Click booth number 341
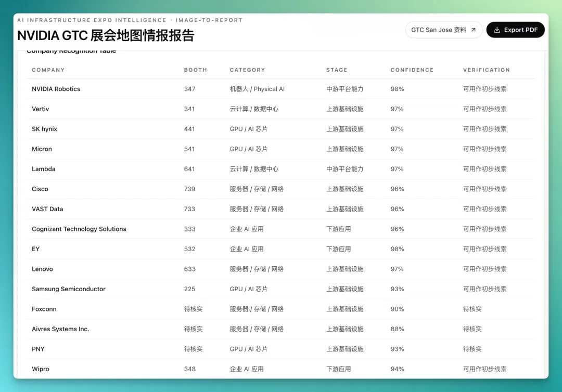The image size is (562, 392). (x=189, y=109)
